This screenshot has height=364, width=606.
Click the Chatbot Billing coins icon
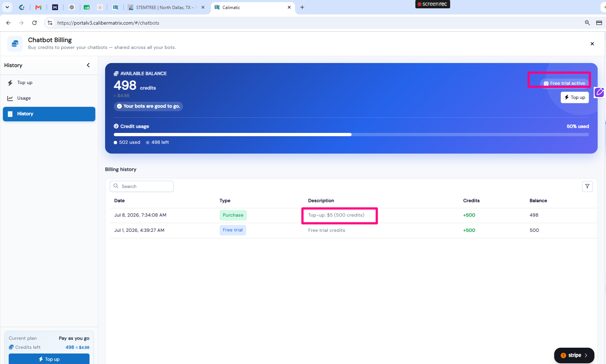(15, 44)
